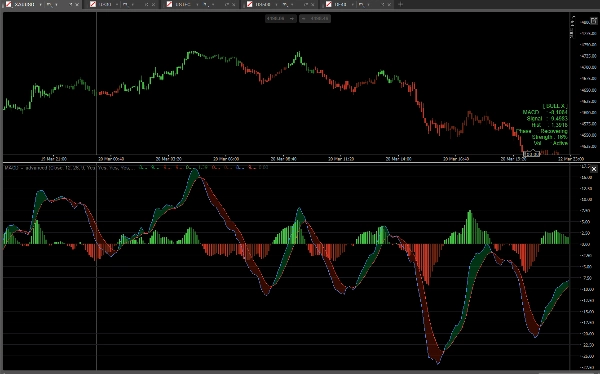The image size is (600, 374).
Task: Click square icon at top of price scale
Action: [x=593, y=21]
